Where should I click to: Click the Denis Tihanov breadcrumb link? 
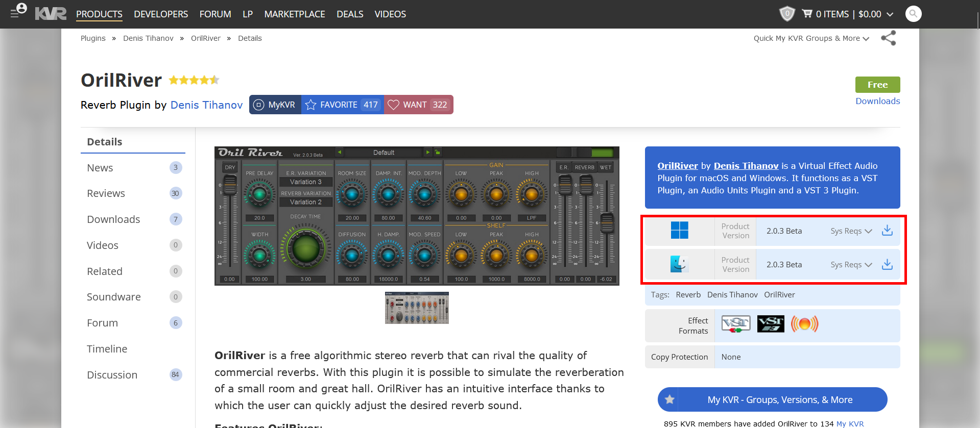tap(148, 38)
